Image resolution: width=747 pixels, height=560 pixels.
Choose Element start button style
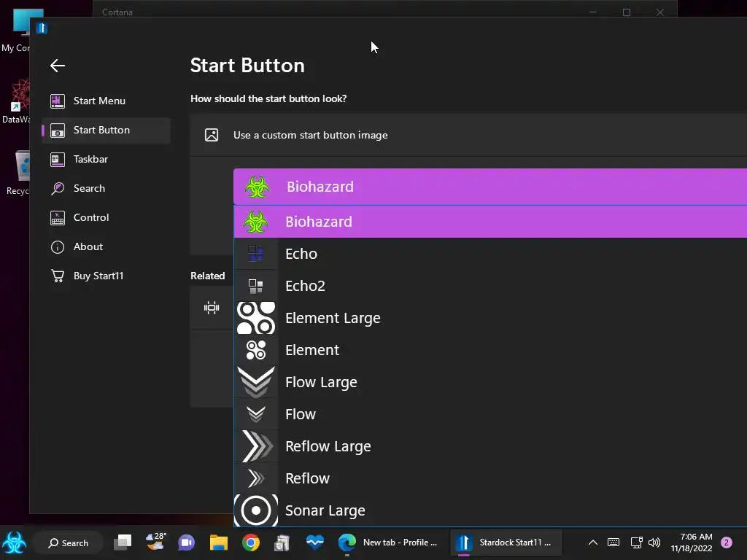490,350
